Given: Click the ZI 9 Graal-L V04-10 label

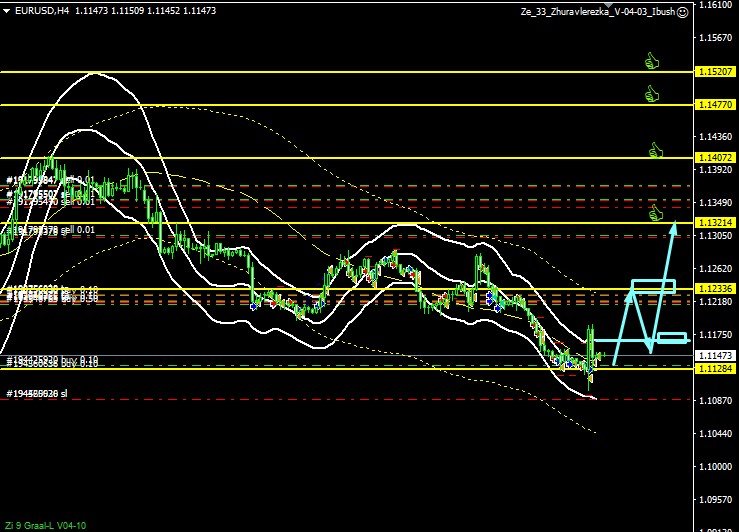Looking at the screenshot, I should point(46,524).
